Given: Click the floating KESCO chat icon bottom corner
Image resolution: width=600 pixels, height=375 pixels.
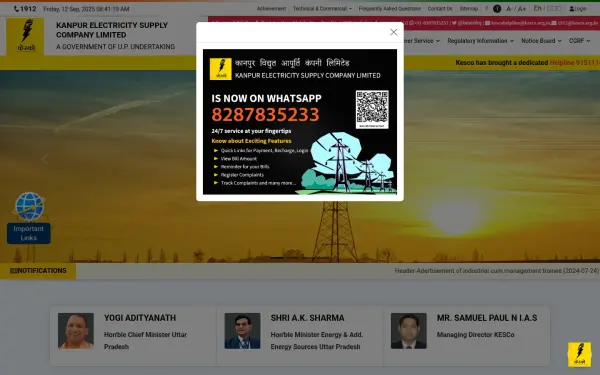Looking at the screenshot, I should click(x=579, y=354).
